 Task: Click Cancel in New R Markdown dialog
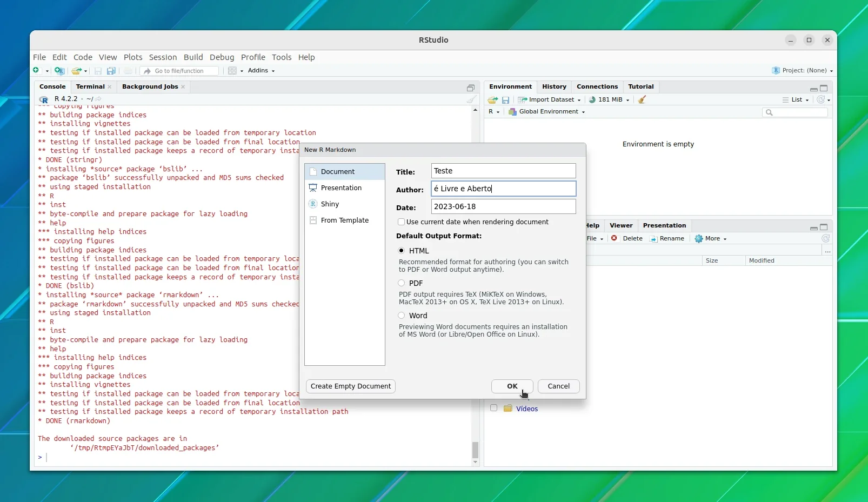pyautogui.click(x=559, y=386)
